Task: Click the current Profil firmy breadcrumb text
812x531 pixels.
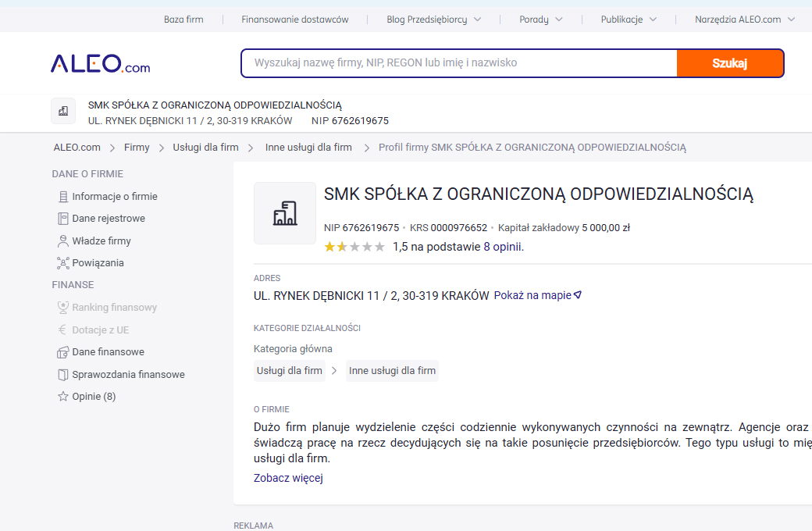Action: [x=532, y=148]
